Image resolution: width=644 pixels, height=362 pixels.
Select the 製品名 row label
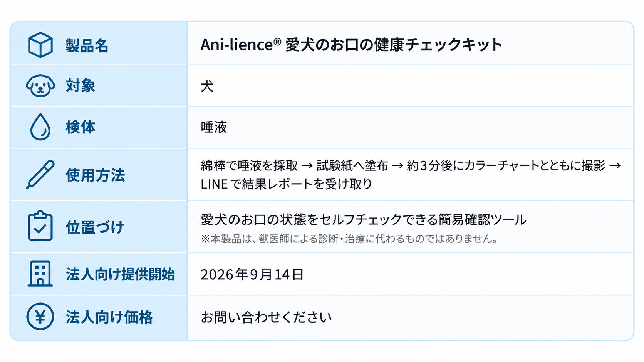click(87, 45)
